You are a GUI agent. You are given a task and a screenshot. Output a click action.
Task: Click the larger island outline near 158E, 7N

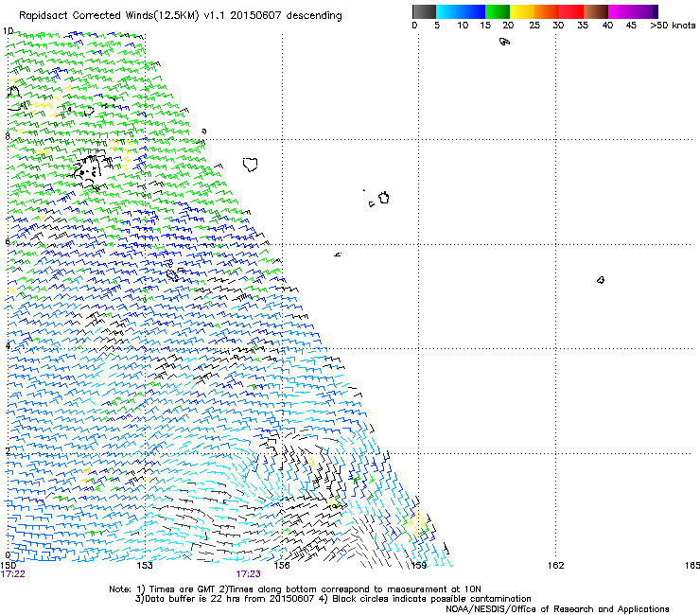[x=384, y=198]
